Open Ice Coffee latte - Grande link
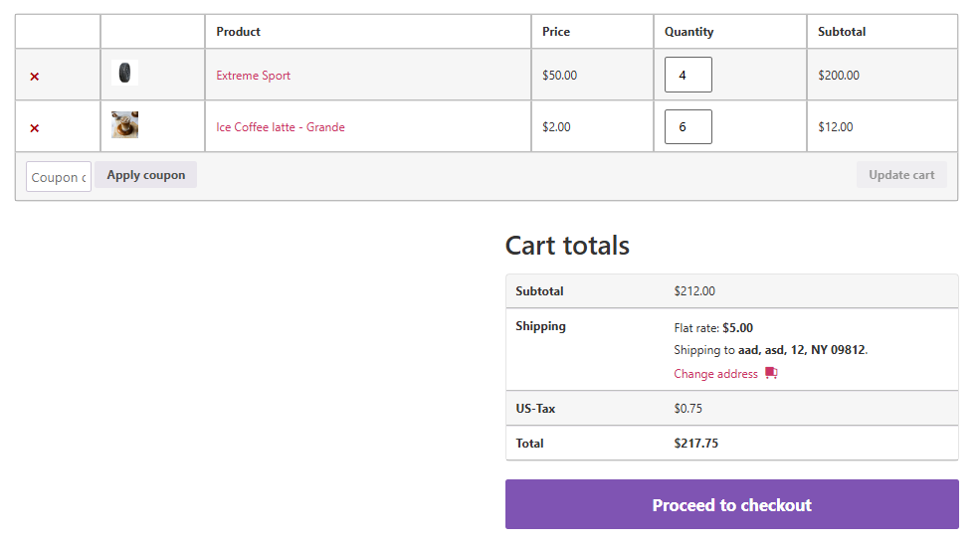The width and height of the screenshot is (980, 545). tap(280, 127)
